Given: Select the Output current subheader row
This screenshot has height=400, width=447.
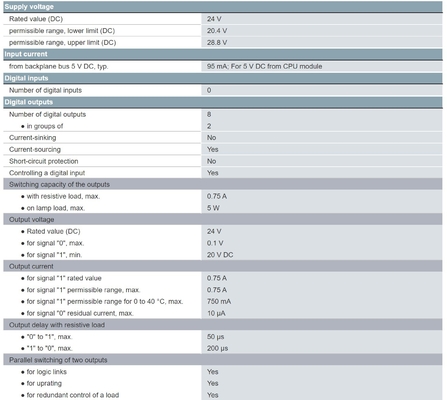Looking at the screenshot, I should point(223,266).
